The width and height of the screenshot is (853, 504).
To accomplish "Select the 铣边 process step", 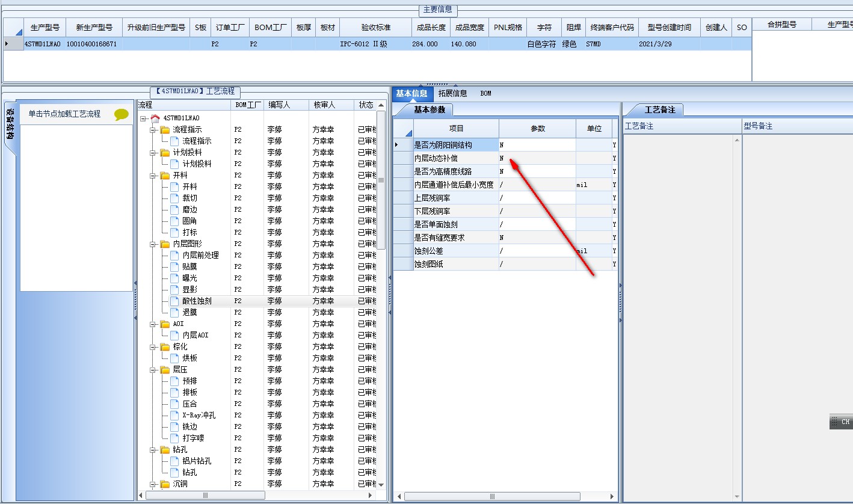I will (x=190, y=426).
